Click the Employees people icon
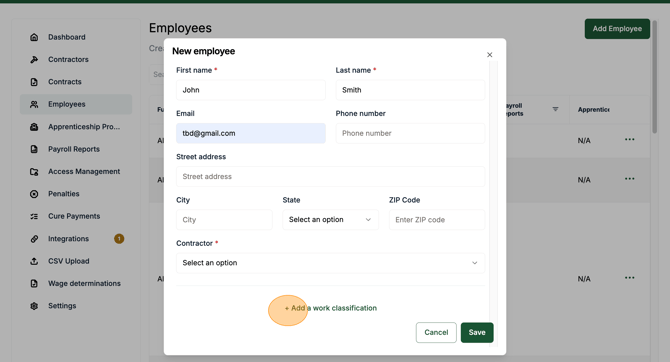The image size is (670, 362). pyautogui.click(x=34, y=104)
